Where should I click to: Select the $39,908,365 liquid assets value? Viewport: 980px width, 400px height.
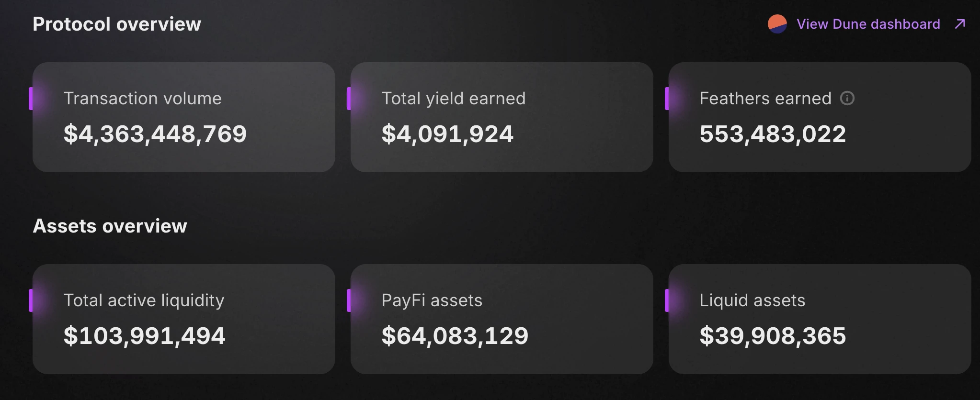[x=772, y=335]
